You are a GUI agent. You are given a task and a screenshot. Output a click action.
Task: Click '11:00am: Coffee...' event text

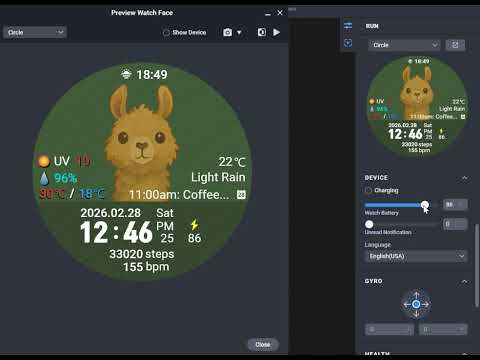point(179,195)
